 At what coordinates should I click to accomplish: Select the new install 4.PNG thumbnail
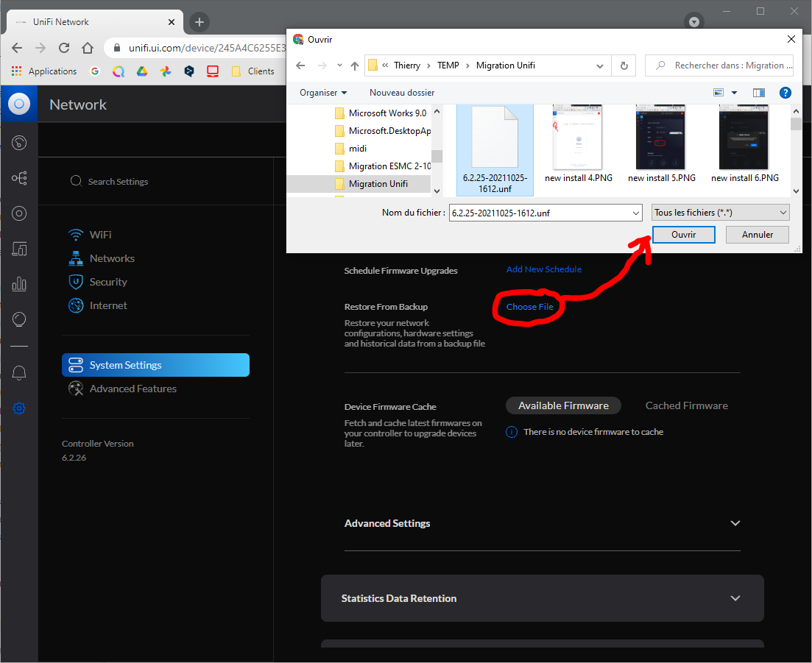click(x=578, y=144)
